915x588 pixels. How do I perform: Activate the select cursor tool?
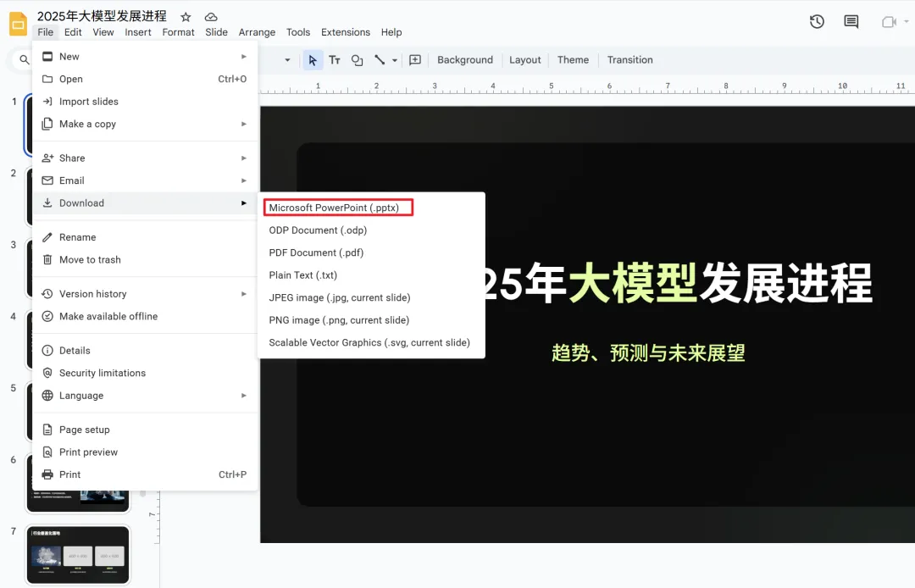[x=313, y=60]
